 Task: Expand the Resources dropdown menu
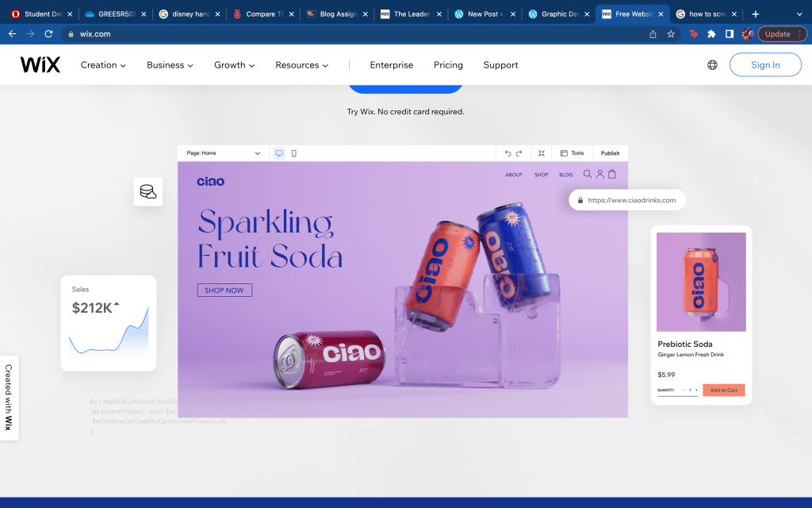pyautogui.click(x=301, y=65)
